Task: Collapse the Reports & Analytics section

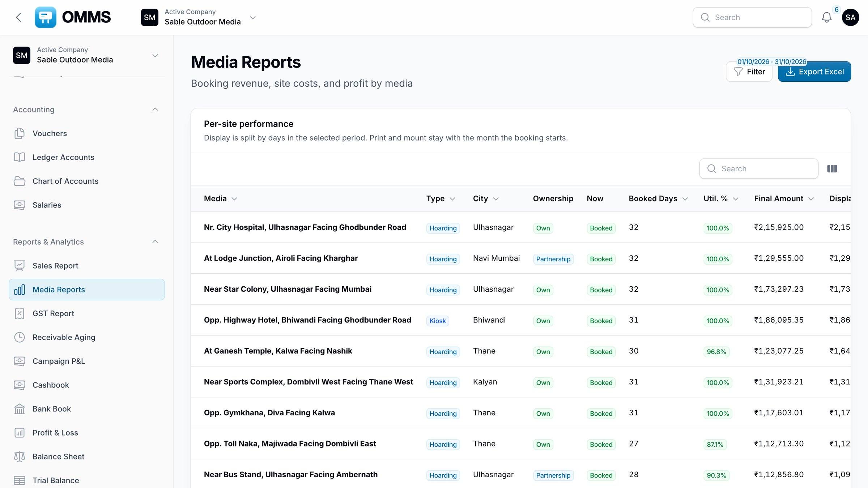Action: click(155, 241)
